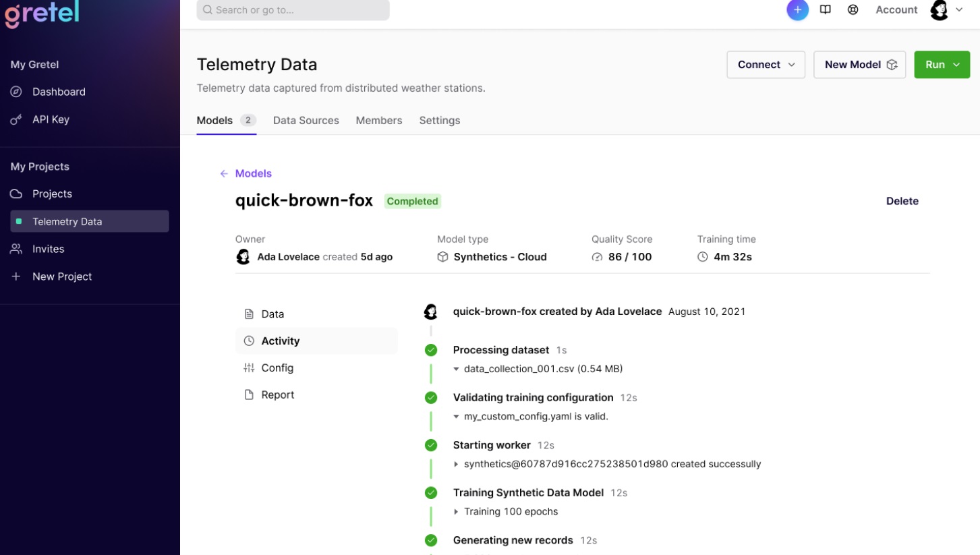Image resolution: width=980 pixels, height=555 pixels.
Task: Delete the quick-brown-fox model
Action: point(902,201)
